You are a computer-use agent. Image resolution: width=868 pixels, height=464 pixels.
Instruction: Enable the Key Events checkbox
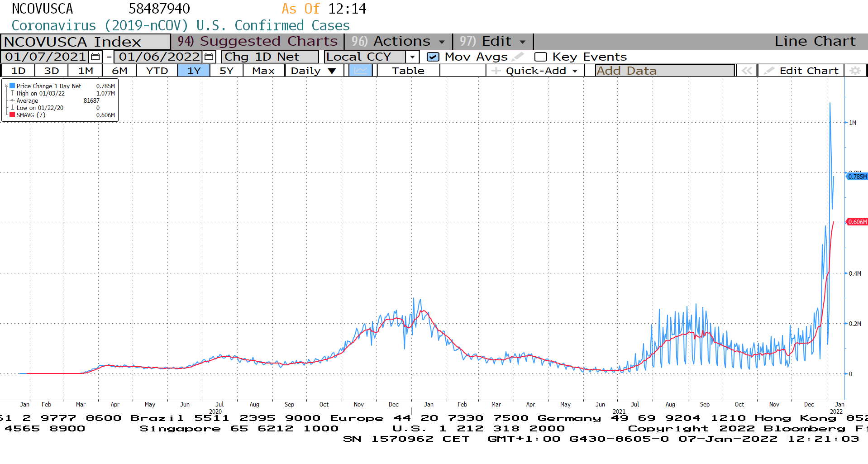coord(540,57)
